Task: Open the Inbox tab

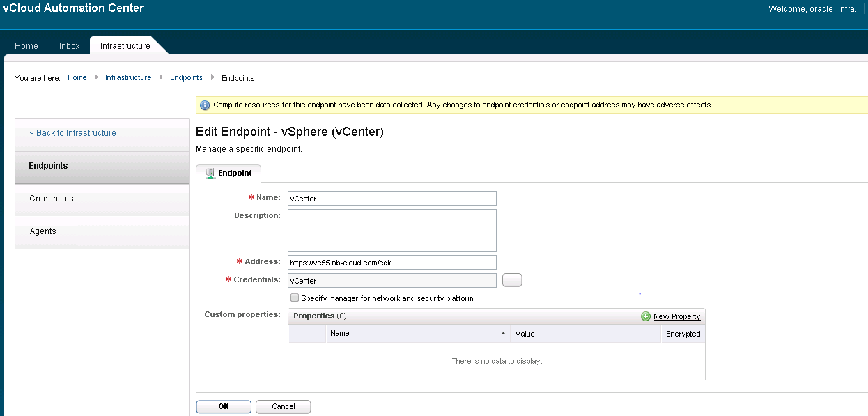Action: (70, 46)
